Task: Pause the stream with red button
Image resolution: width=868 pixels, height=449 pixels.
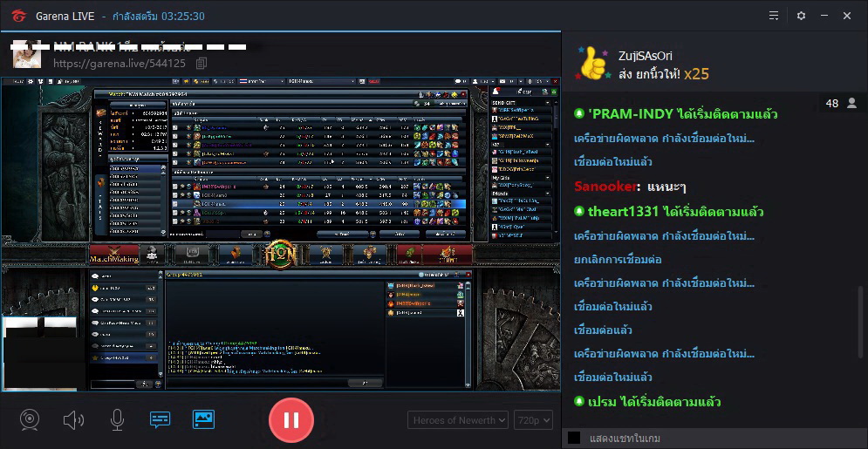Action: pos(291,420)
